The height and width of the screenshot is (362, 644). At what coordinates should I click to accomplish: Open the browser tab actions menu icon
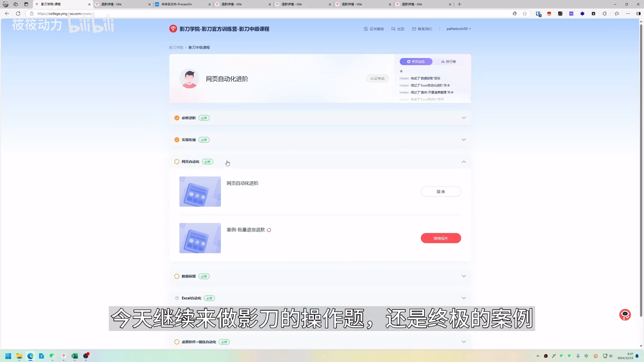coord(26,4)
